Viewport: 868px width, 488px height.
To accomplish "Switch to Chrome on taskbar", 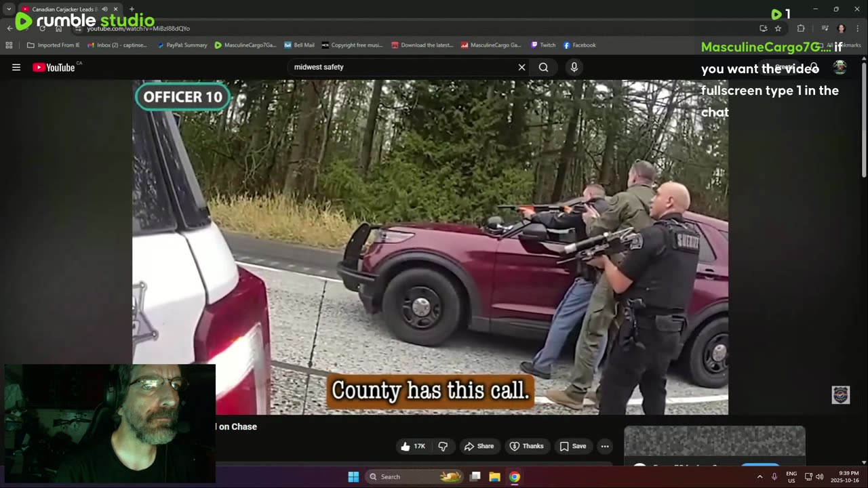I will coord(515,476).
